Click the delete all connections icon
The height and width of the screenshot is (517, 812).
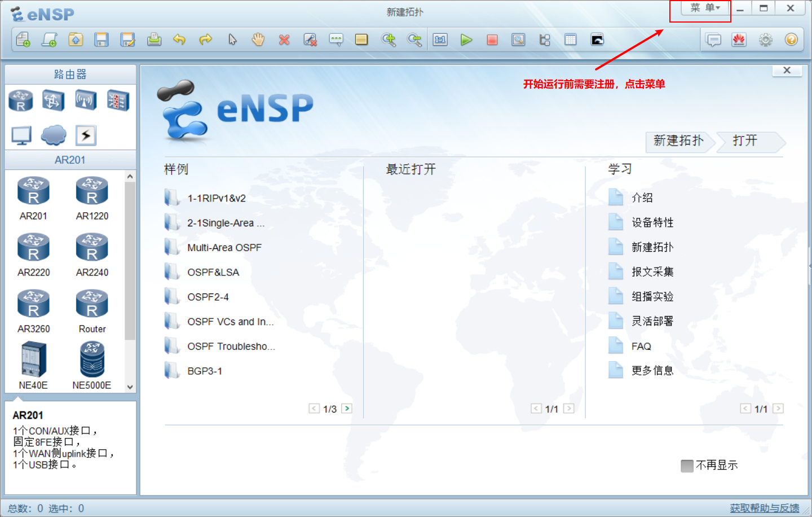pyautogui.click(x=310, y=40)
